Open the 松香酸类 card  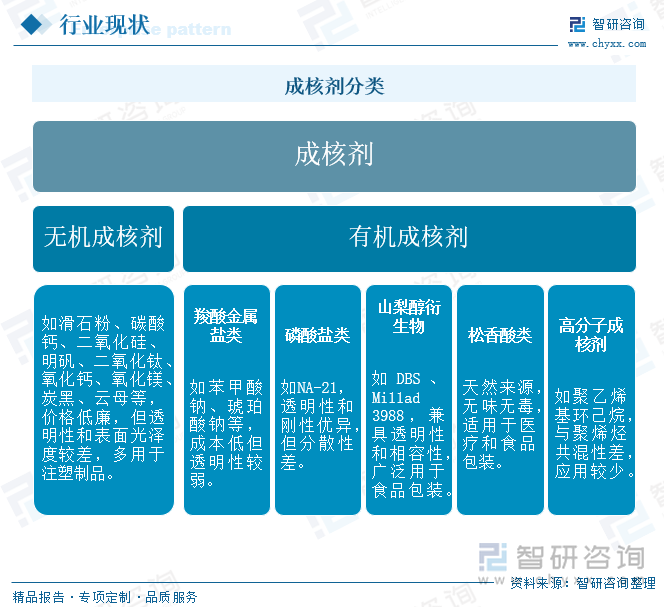[x=500, y=400]
